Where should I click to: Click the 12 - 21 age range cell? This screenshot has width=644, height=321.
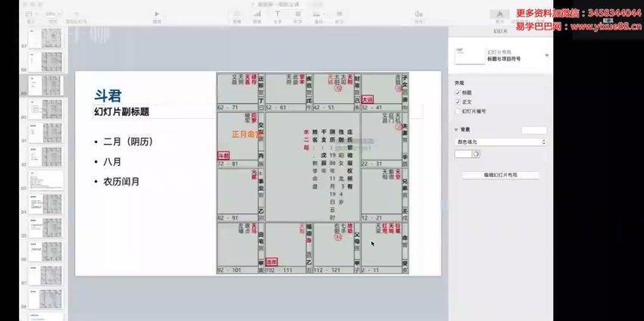(x=373, y=217)
